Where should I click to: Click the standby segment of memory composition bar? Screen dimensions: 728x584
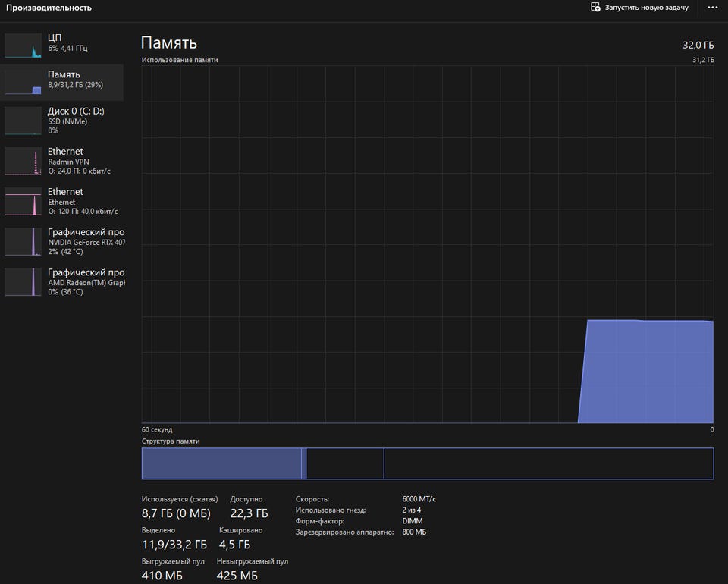(345, 463)
